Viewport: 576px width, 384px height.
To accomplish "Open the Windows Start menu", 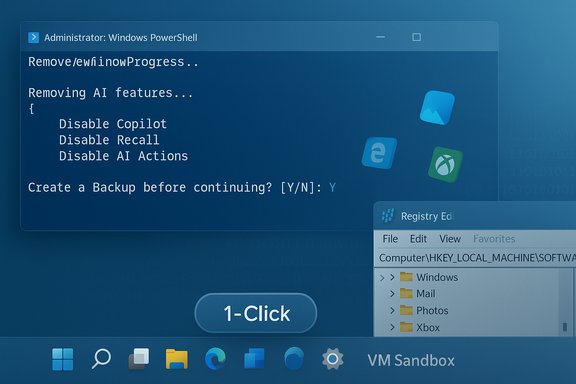I will coord(62,359).
